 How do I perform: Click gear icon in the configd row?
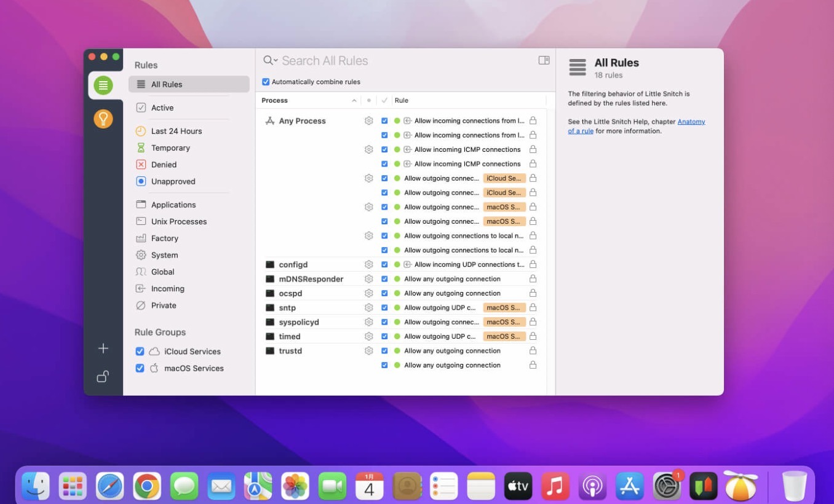(368, 264)
